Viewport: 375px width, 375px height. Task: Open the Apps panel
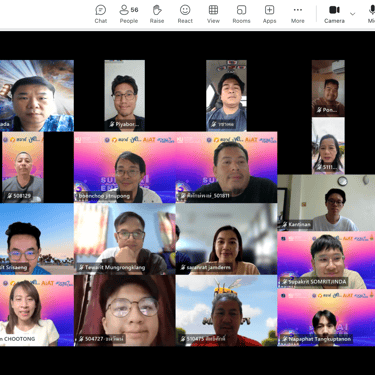coord(269,14)
